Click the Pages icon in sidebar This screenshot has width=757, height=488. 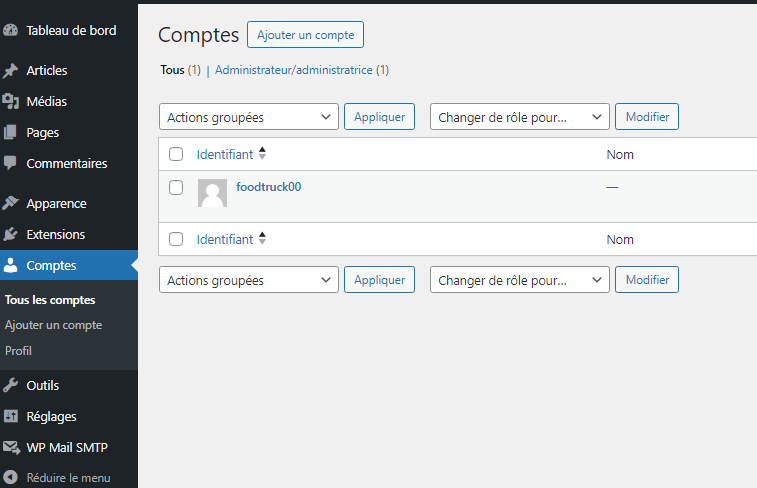coord(11,132)
